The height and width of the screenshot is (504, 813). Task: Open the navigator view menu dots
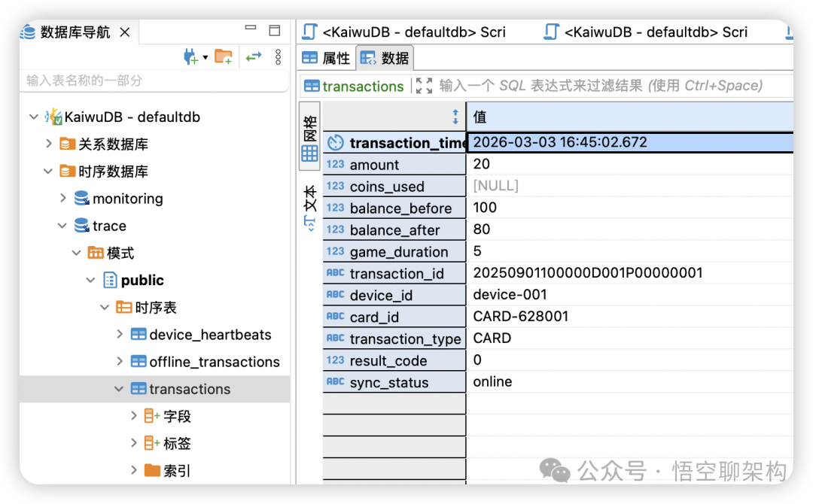point(279,57)
